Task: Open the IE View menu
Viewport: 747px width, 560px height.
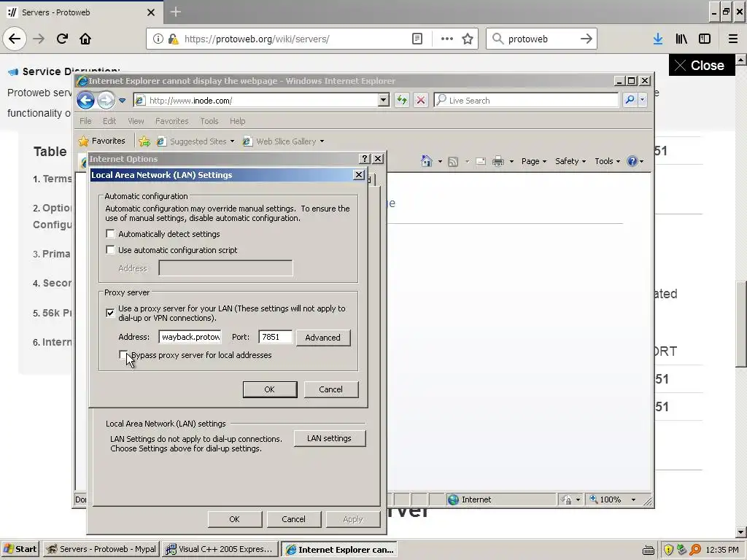Action: click(136, 121)
